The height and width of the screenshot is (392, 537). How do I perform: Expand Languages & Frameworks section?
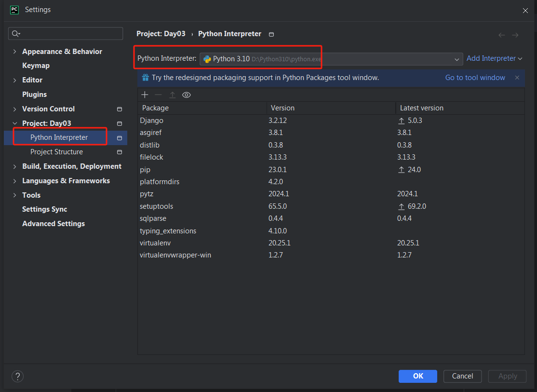[x=15, y=181]
